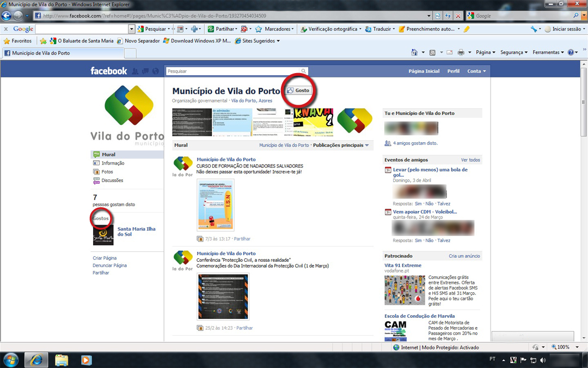Image resolution: width=588 pixels, height=368 pixels.
Task: Open the Facebook Conta dropdown
Action: coord(476,71)
